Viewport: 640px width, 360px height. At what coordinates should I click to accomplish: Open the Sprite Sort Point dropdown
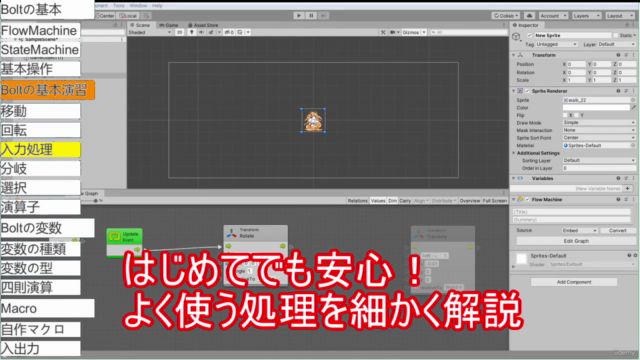coord(599,138)
